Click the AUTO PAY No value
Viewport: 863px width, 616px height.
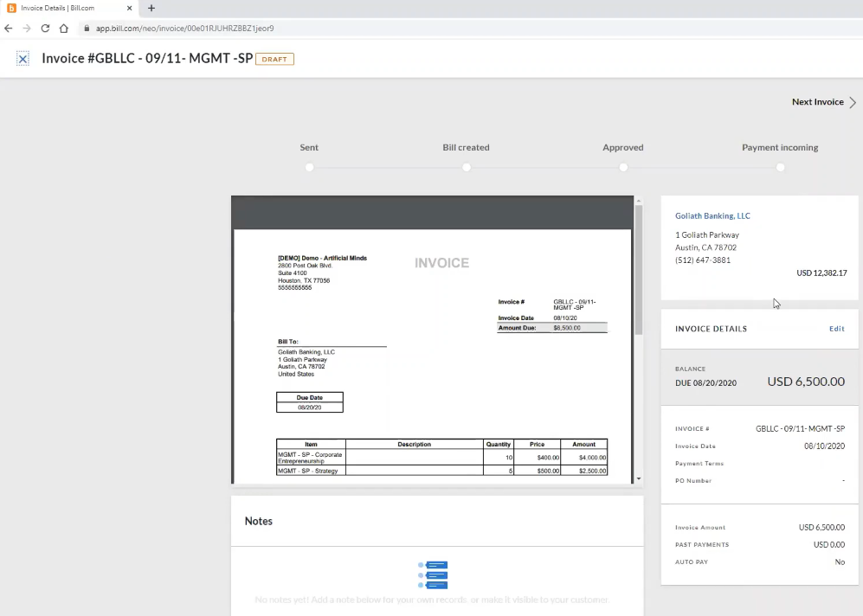coord(840,561)
